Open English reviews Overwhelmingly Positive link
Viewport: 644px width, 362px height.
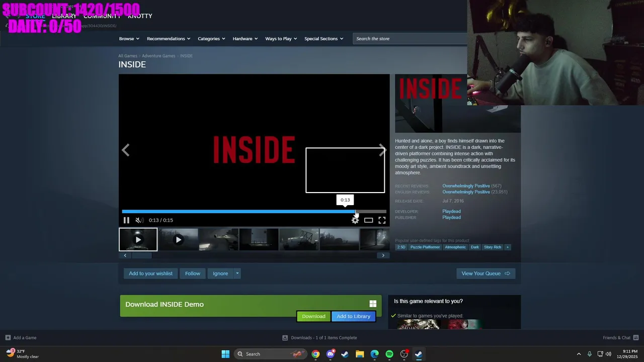[x=466, y=192]
